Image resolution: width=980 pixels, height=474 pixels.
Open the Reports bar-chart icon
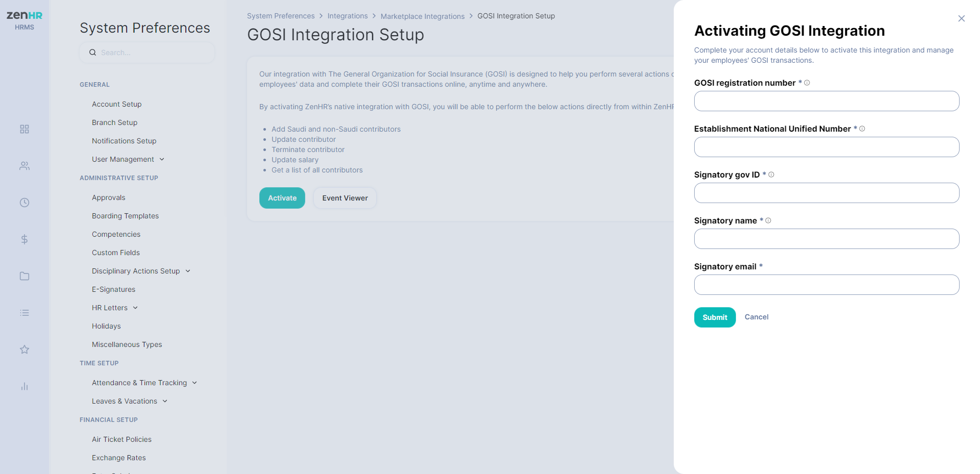point(24,386)
